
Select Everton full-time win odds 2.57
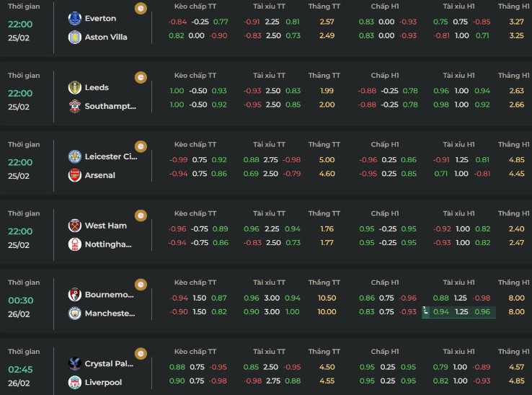click(x=327, y=22)
